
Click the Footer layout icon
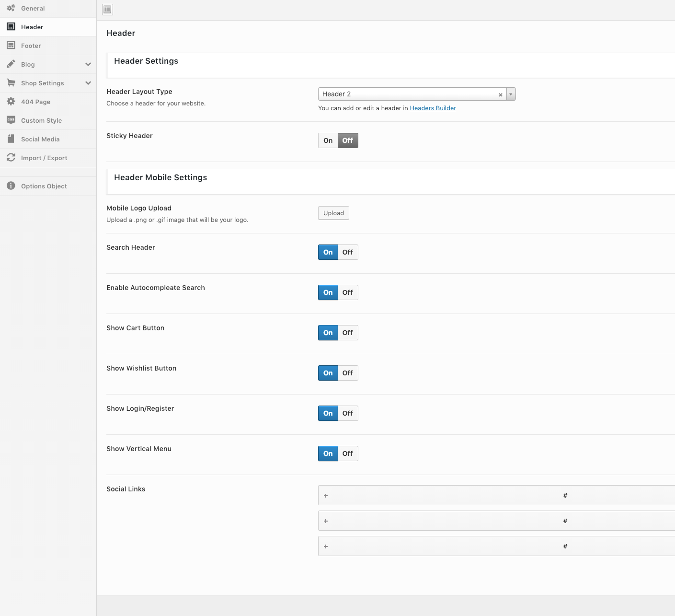point(11,46)
